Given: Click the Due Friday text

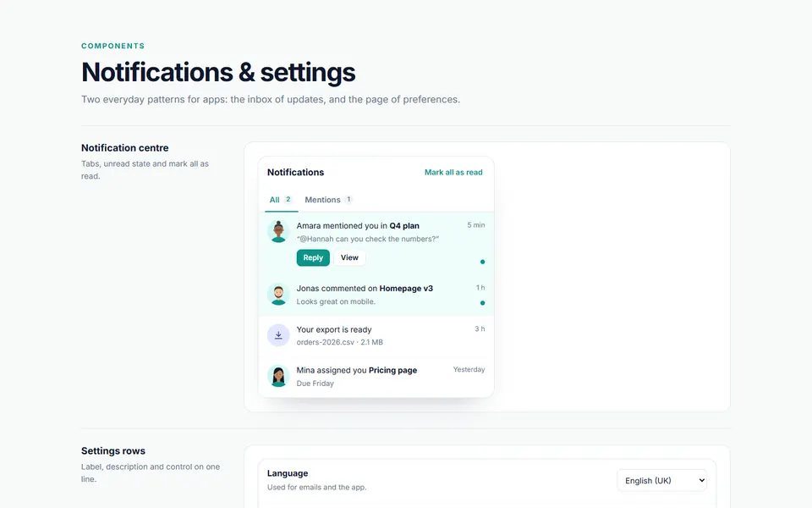Looking at the screenshot, I should [x=315, y=384].
